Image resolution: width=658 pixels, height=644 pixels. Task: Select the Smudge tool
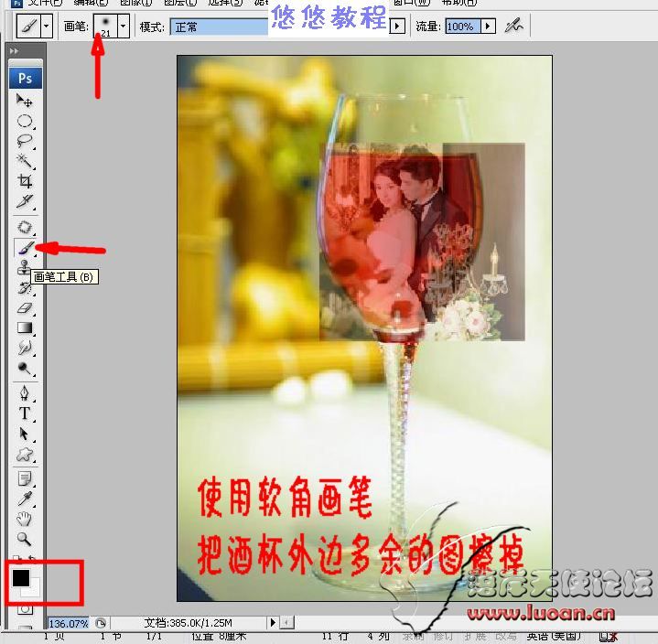click(x=25, y=349)
